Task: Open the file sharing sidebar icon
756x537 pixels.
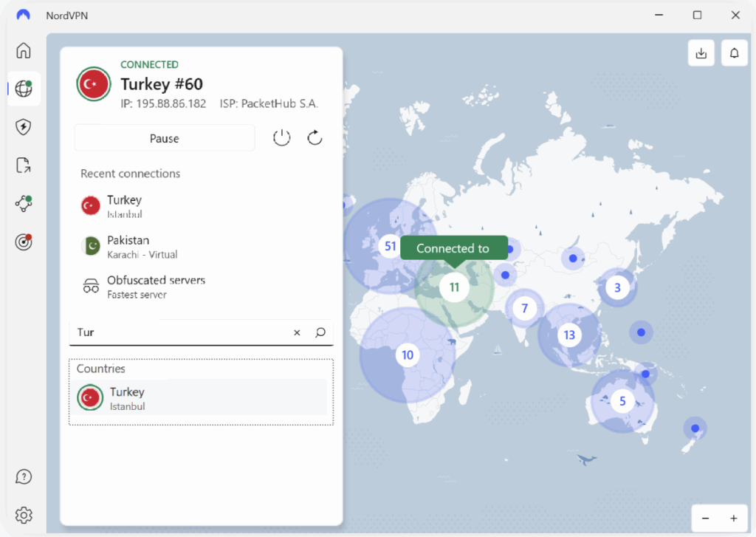Action: pos(23,165)
